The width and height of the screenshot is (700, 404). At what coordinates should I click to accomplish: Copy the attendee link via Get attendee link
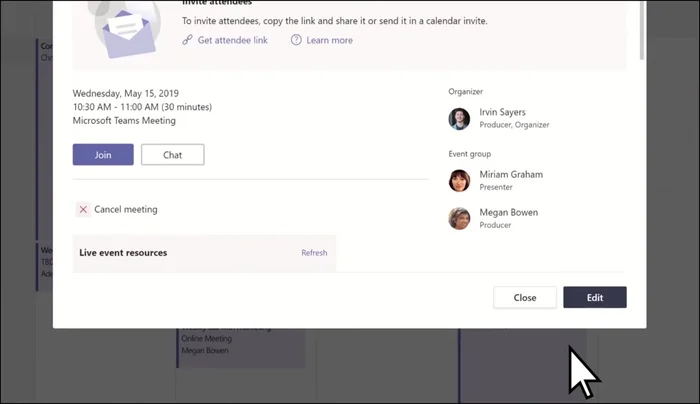233,40
